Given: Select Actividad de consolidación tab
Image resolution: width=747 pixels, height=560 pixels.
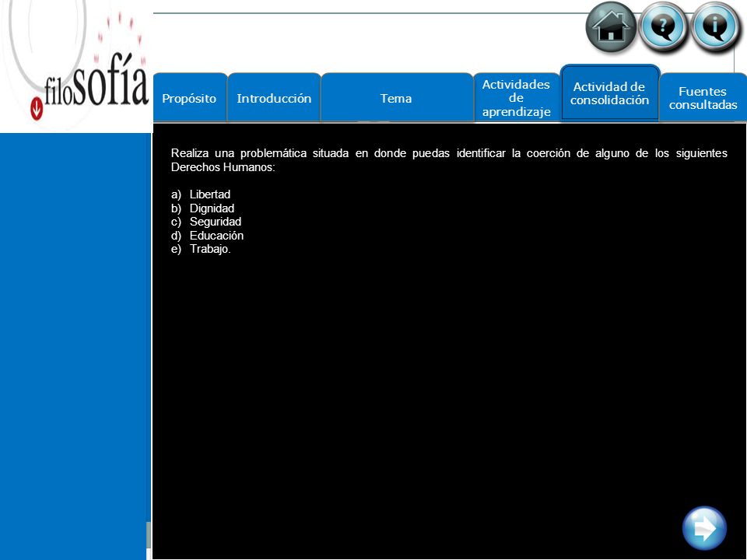Looking at the screenshot, I should [610, 93].
